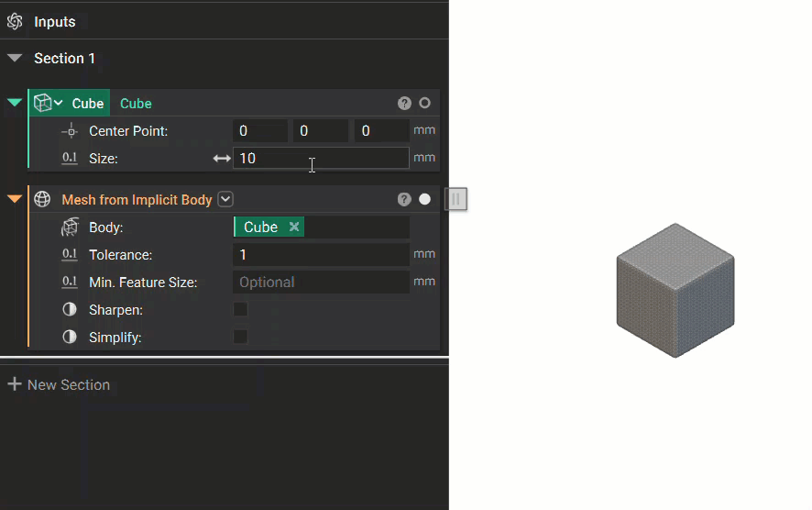Select the green Cube name label

click(x=136, y=103)
